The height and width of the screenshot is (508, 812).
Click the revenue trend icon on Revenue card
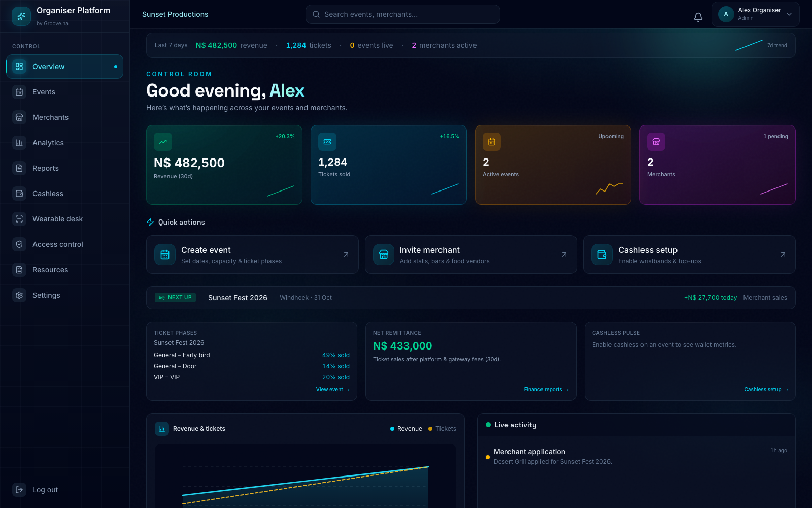pos(163,142)
